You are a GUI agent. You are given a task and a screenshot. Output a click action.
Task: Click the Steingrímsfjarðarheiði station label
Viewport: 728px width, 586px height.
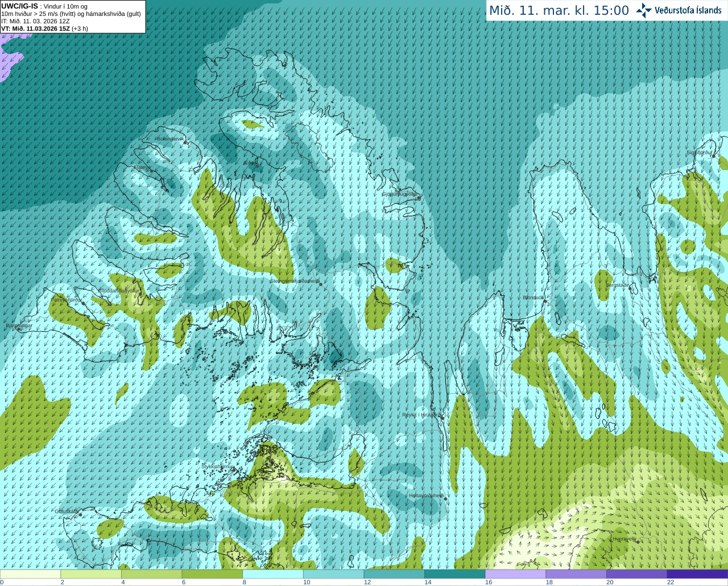tap(295, 281)
